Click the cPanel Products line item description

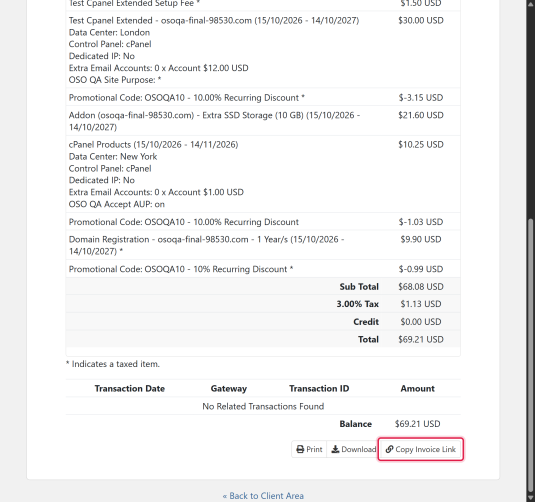(154, 145)
